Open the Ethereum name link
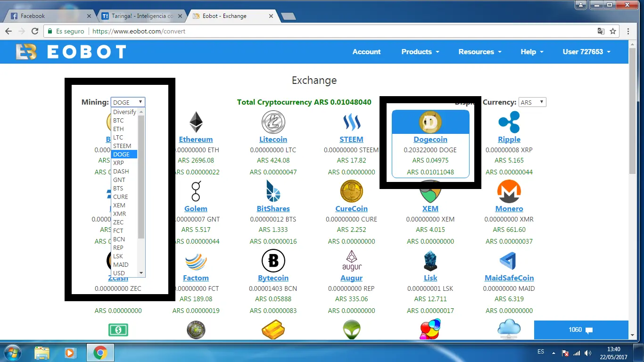 tap(196, 140)
